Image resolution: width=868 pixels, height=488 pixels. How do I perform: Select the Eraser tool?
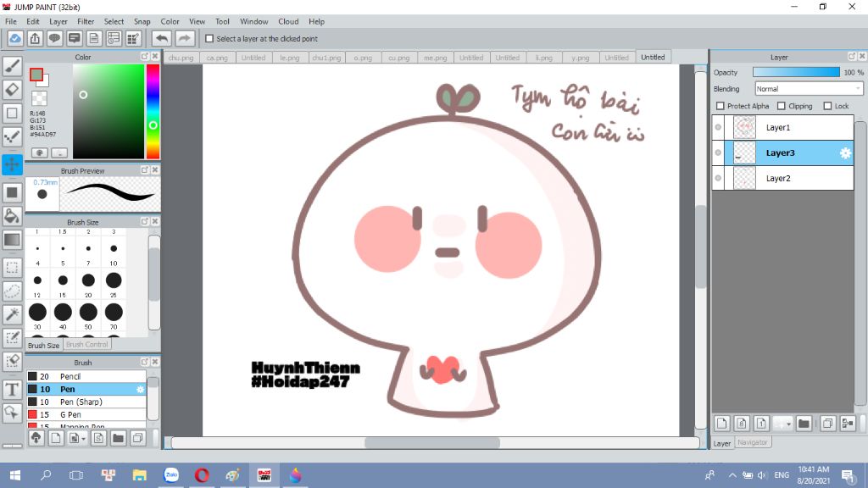point(12,89)
